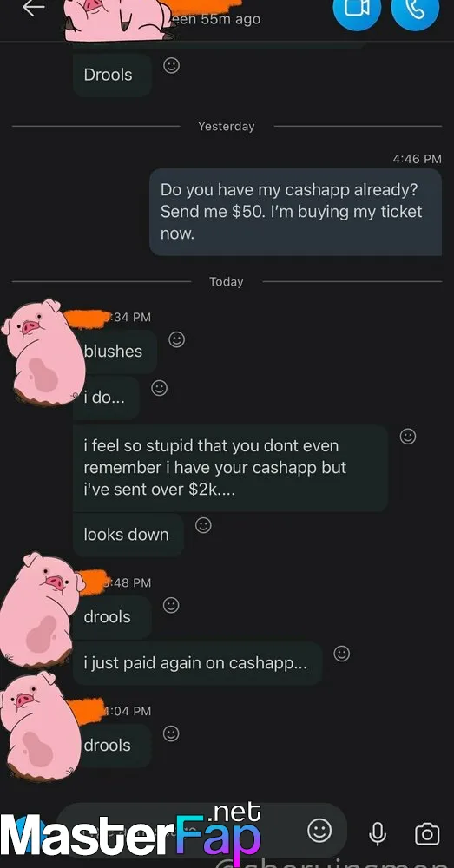Add reaction to 'i do...' message
454x868 pixels.
(x=160, y=387)
